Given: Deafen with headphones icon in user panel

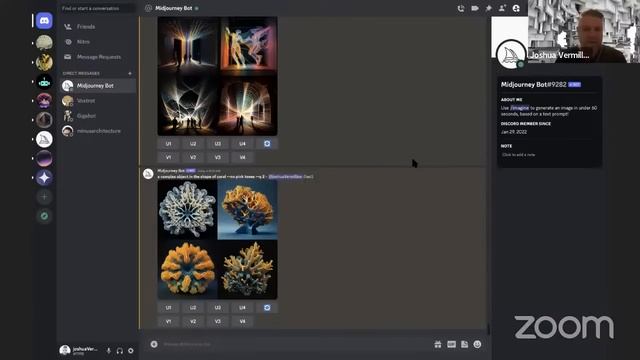Looking at the screenshot, I should (120, 350).
